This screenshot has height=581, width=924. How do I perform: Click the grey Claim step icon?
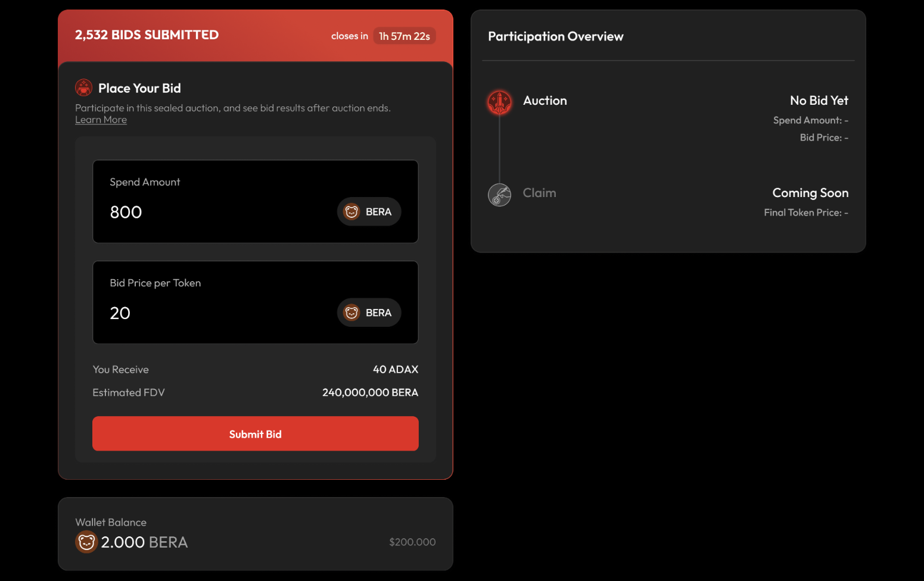click(x=499, y=195)
